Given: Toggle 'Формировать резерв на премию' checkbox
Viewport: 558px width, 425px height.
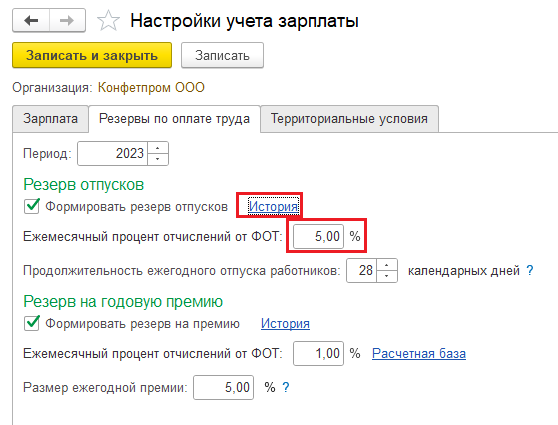Looking at the screenshot, I should point(32,324).
